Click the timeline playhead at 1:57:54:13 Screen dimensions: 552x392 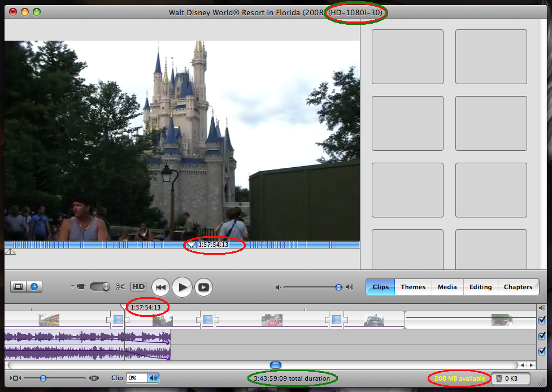coord(124,307)
